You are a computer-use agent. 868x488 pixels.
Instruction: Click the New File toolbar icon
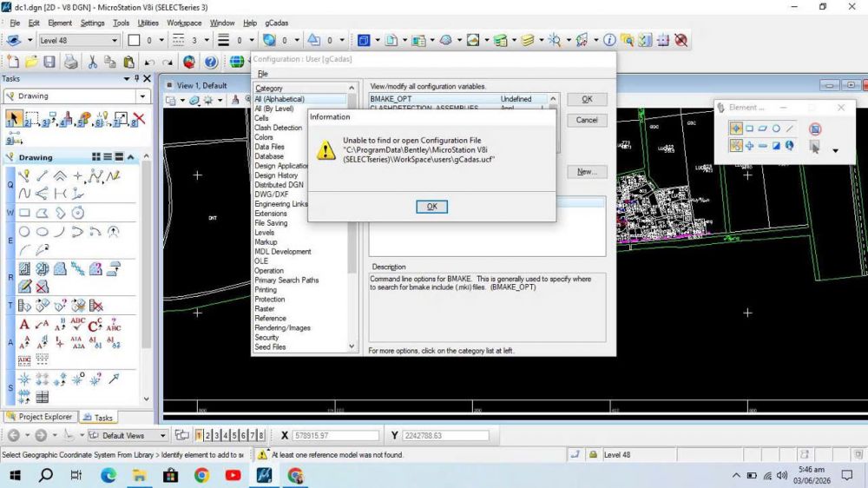(x=13, y=62)
